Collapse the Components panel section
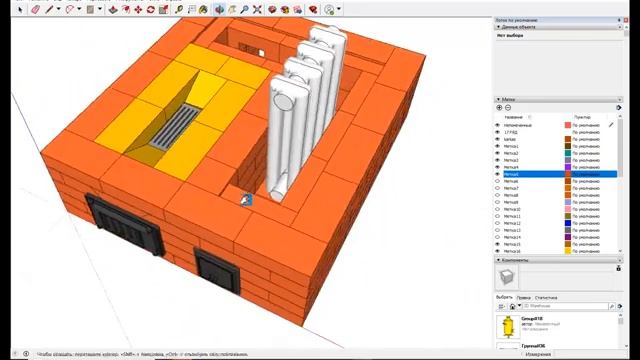This screenshot has height=360, width=640. point(498,260)
